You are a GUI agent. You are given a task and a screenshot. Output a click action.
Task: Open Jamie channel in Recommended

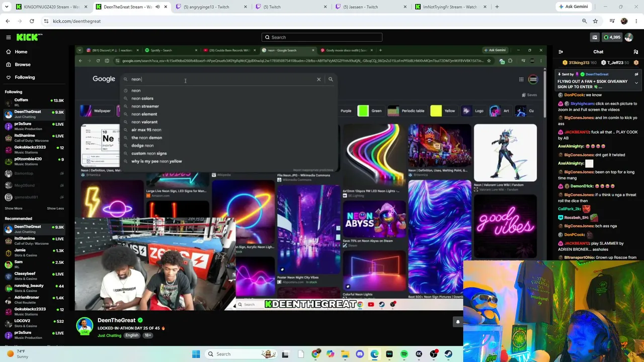34,252
